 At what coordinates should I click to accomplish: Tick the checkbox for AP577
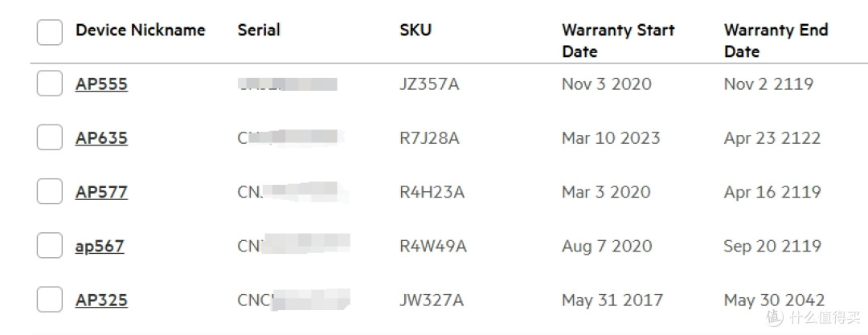[50, 191]
